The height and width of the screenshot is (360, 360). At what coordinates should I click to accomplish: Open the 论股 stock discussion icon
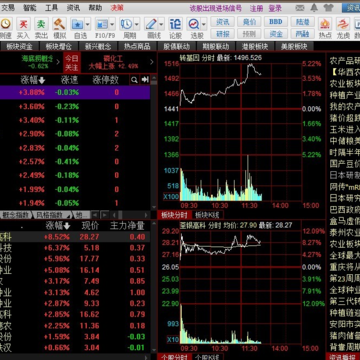pyautogui.click(x=175, y=24)
